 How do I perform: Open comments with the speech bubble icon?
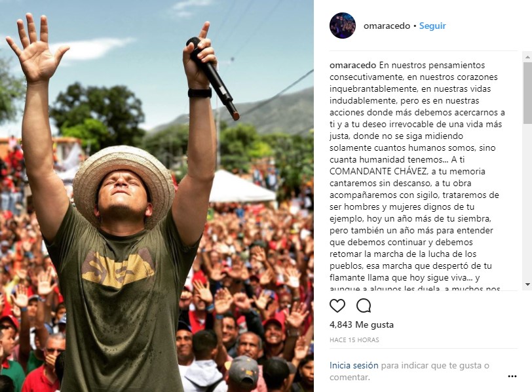[364, 305]
